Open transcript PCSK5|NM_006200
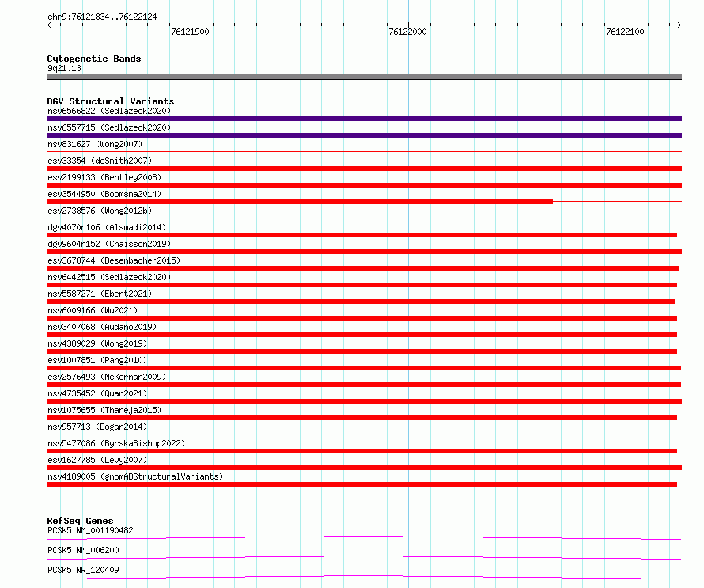Screen dimensions: 704x588 pyautogui.click(x=83, y=550)
